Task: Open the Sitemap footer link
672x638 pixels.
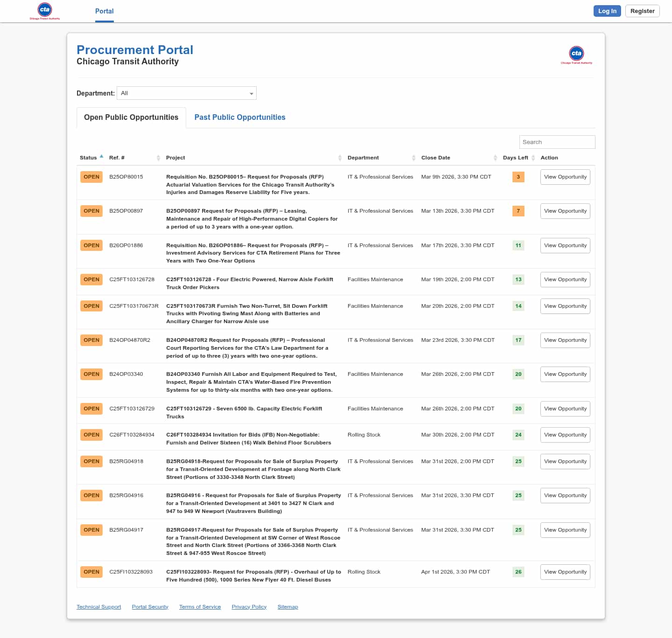Action: point(287,607)
